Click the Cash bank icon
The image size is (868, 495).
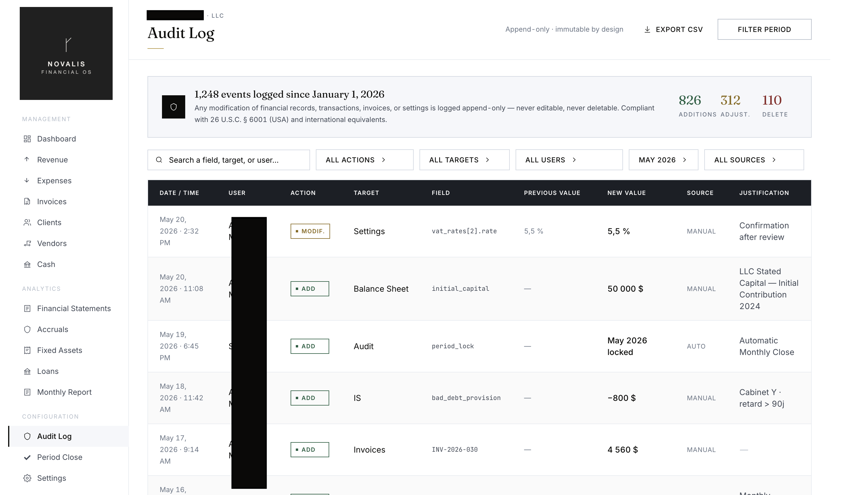[27, 265]
